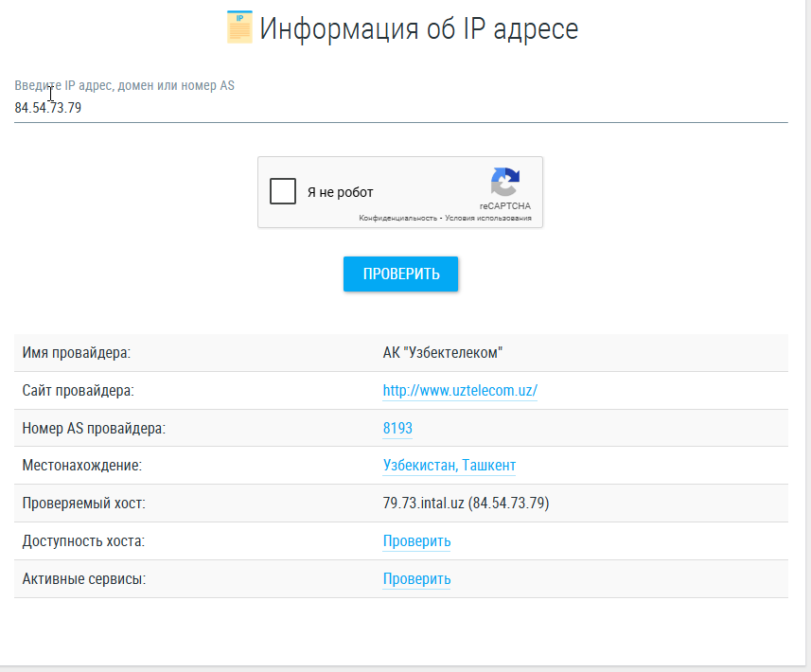This screenshot has height=672, width=811.
Task: Click the provider name АК "Узбектелеком"
Action: [443, 353]
